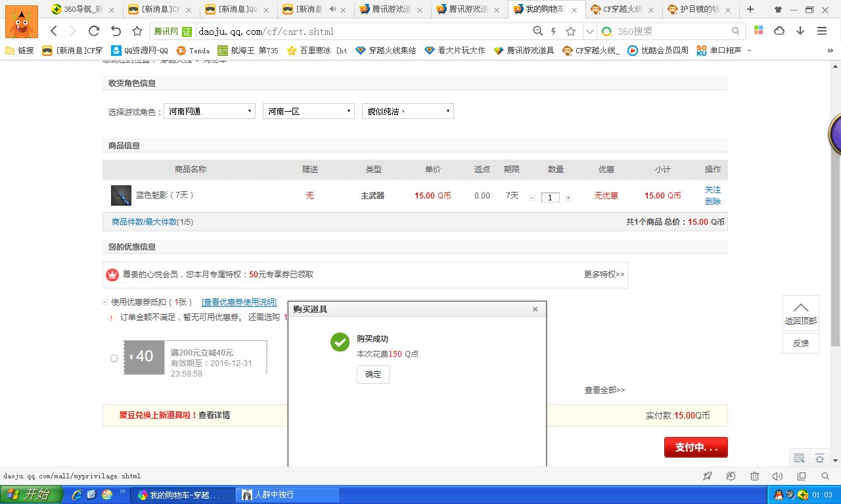Click the browser forward arrow

click(x=73, y=31)
